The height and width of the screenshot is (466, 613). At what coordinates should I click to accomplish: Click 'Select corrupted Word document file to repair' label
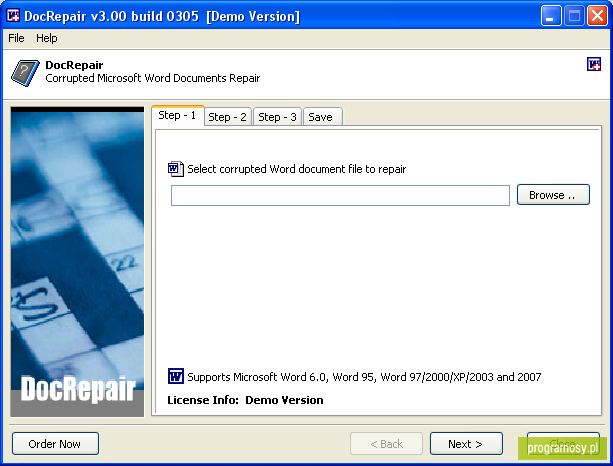point(296,169)
